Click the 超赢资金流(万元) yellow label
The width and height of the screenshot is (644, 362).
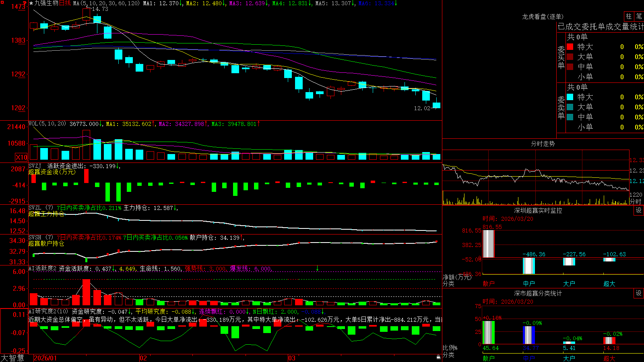tap(52, 172)
